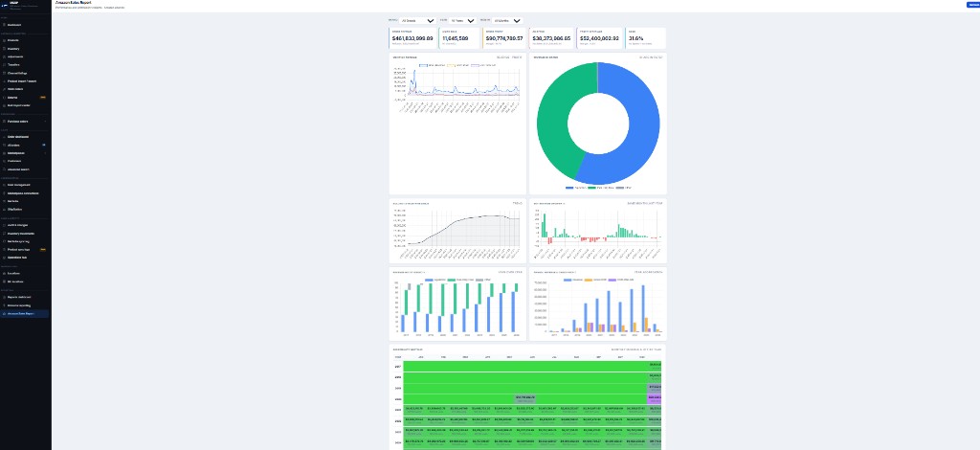Screen dimensions: 980x450
Task: Click the Amazon reporting icon in sidebar
Action: click(4, 305)
